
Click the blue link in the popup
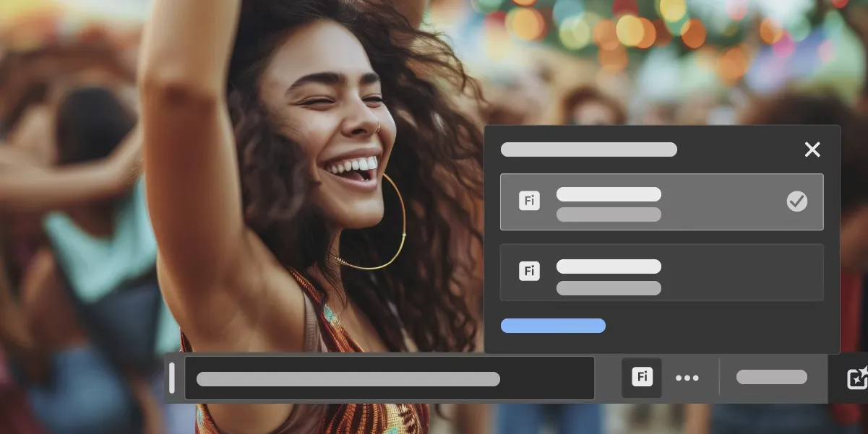click(553, 326)
